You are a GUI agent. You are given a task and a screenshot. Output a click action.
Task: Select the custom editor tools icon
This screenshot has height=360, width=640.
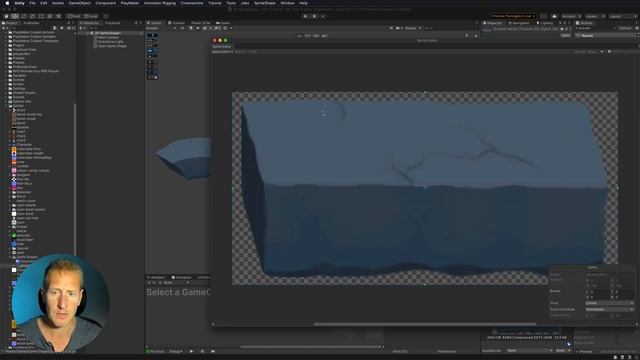pos(58,16)
